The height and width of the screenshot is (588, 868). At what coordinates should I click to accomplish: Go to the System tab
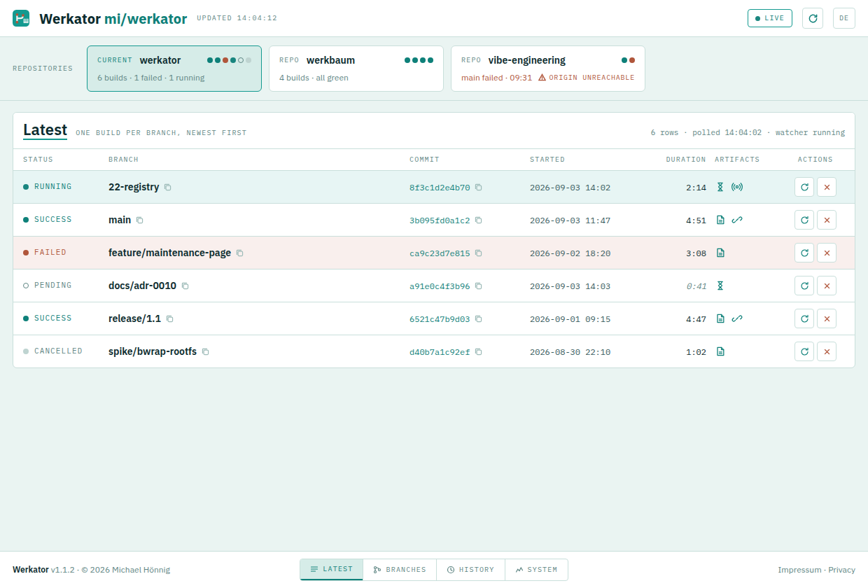point(536,570)
